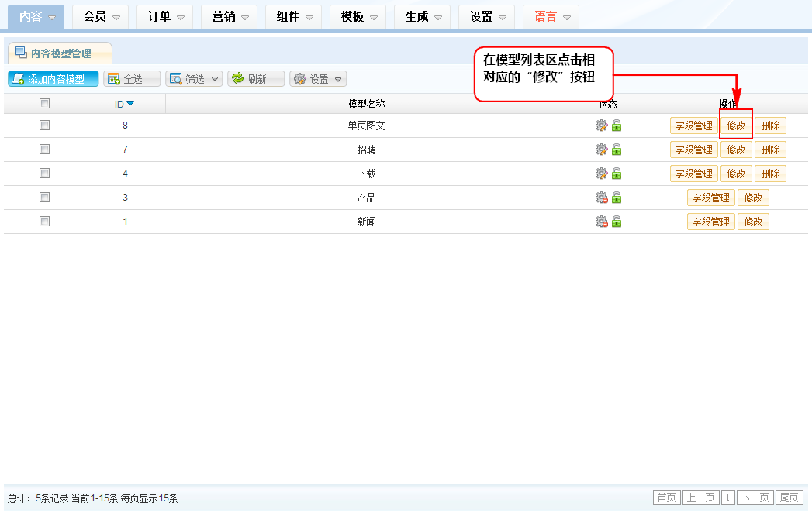Click the gear-pencil status icon for 单页图文
This screenshot has width=812, height=513.
(x=601, y=126)
